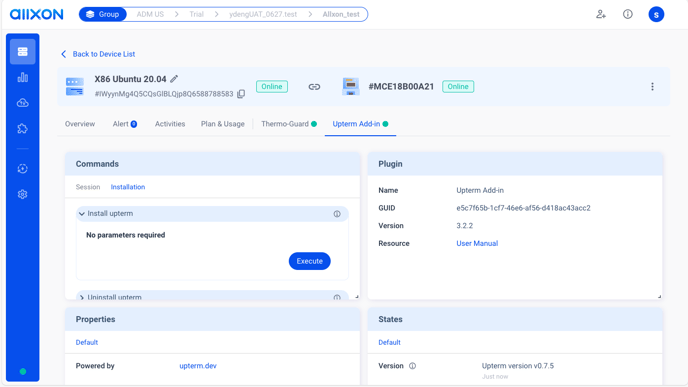Click the device name X86 Ubuntu 20.04
The image size is (688, 387).
130,79
